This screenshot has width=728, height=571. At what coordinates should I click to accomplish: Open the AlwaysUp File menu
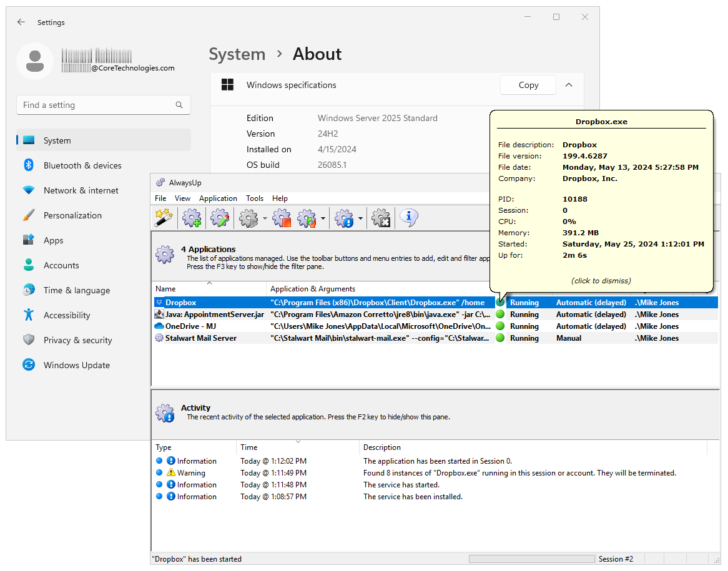160,198
